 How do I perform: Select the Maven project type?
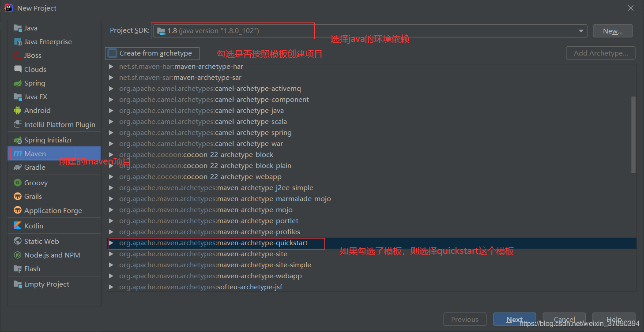tap(33, 153)
